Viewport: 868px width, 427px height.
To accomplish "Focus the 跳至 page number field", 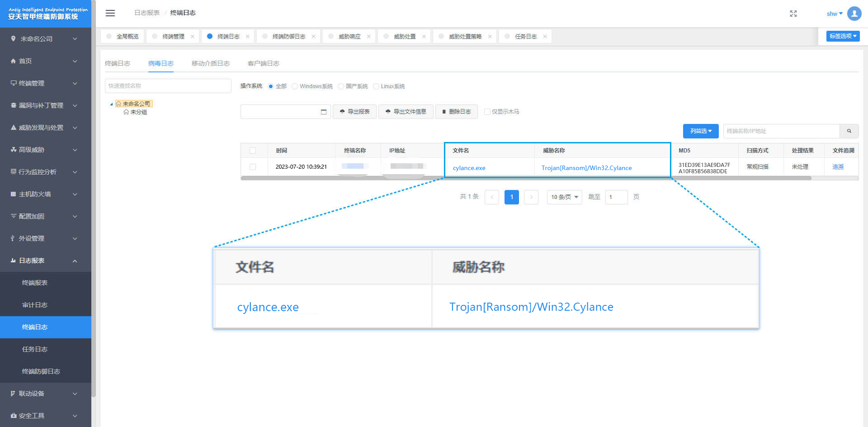I will click(x=616, y=197).
